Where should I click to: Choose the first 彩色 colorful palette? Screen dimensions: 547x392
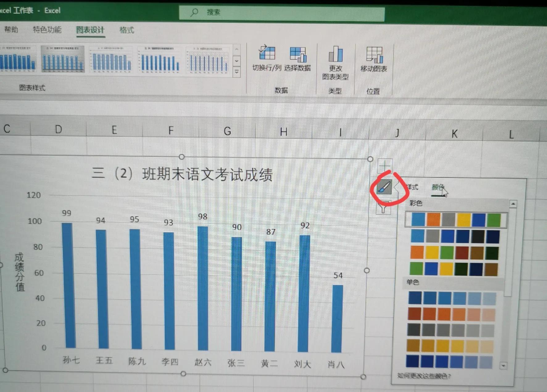coord(456,220)
